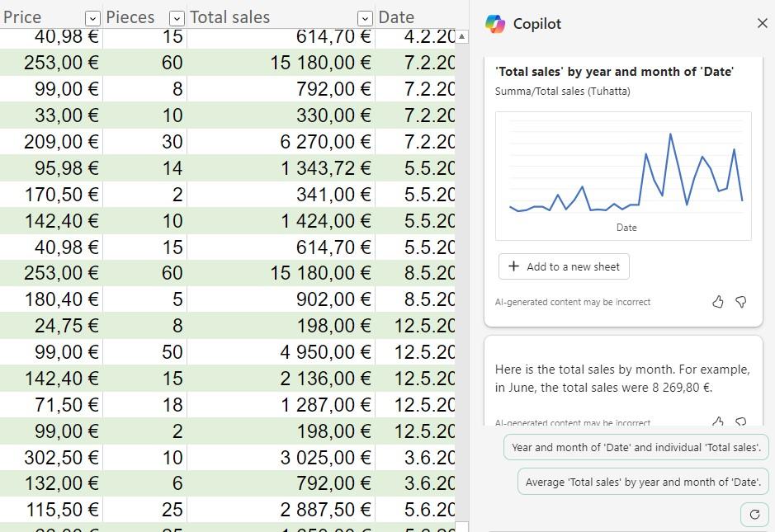
Task: Open the Price column filter dropdown
Action: click(92, 18)
